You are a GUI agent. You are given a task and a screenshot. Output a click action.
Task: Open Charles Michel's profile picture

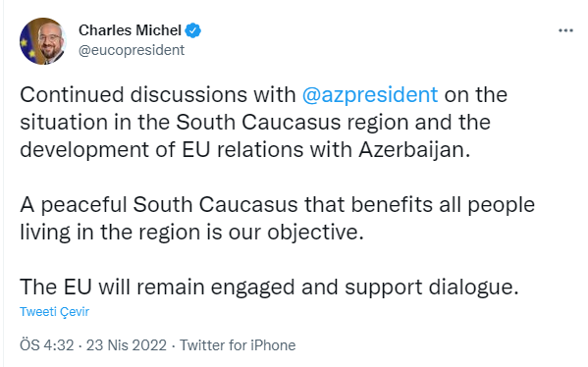click(x=43, y=41)
